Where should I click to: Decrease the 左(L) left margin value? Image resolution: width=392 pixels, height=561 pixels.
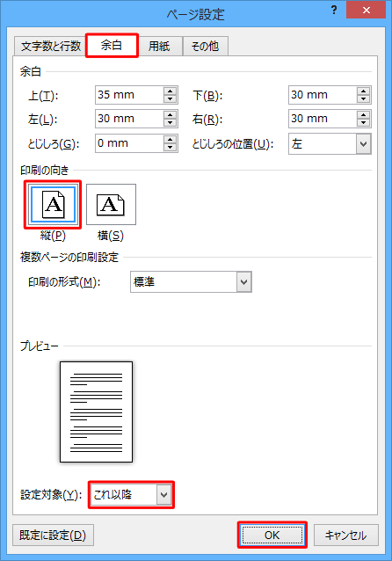tap(171, 123)
